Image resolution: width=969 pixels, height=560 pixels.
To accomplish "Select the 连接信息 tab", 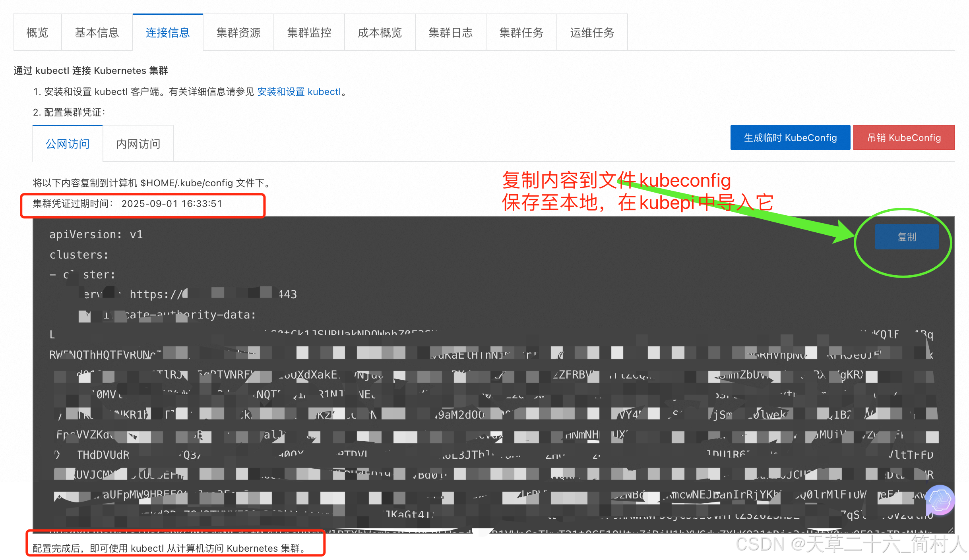I will pos(168,33).
